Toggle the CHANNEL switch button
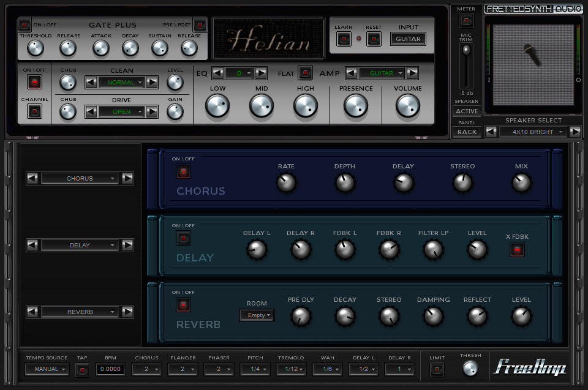Image resolution: width=588 pixels, height=390 pixels. [x=34, y=111]
